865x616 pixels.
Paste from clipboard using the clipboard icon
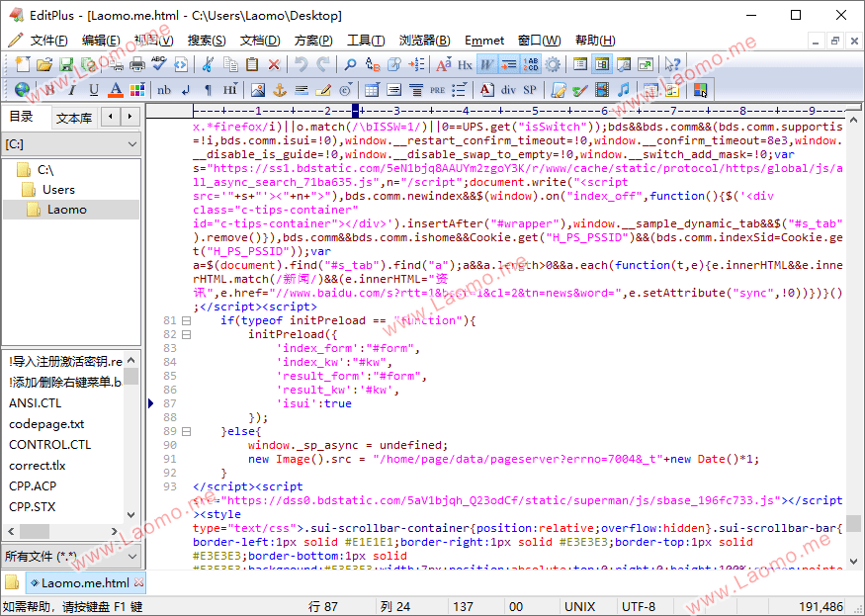click(x=252, y=64)
